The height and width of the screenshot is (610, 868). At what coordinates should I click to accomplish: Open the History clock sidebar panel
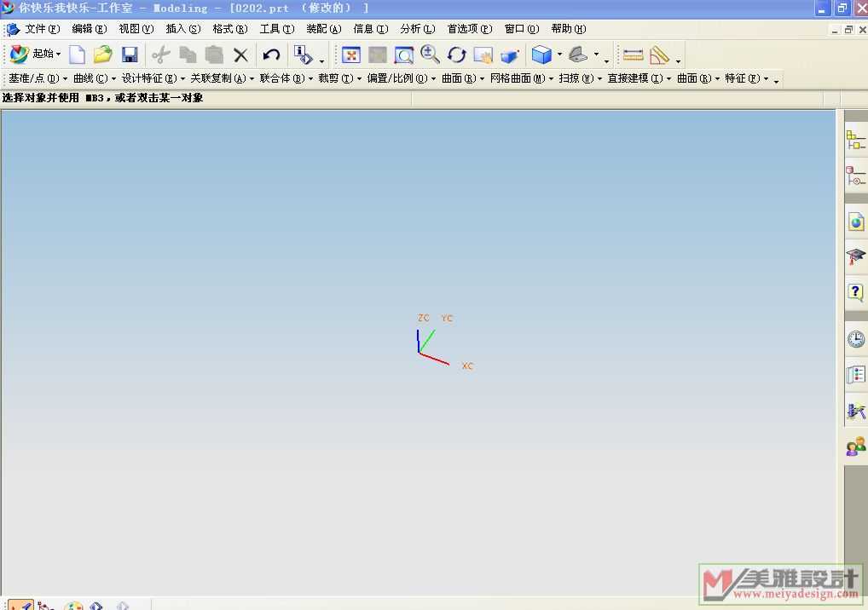pos(855,339)
